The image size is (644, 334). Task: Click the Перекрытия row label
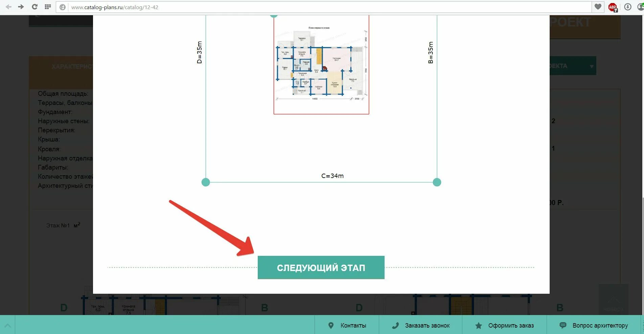56,130
